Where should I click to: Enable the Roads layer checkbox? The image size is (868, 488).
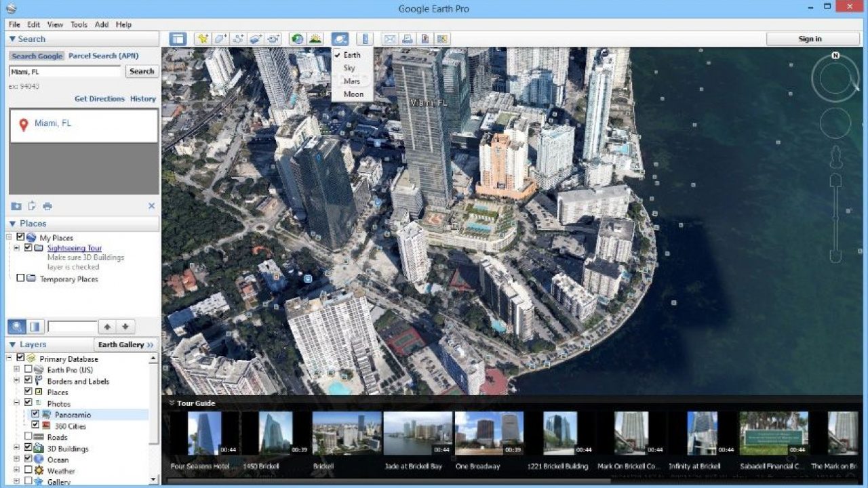tap(28, 436)
